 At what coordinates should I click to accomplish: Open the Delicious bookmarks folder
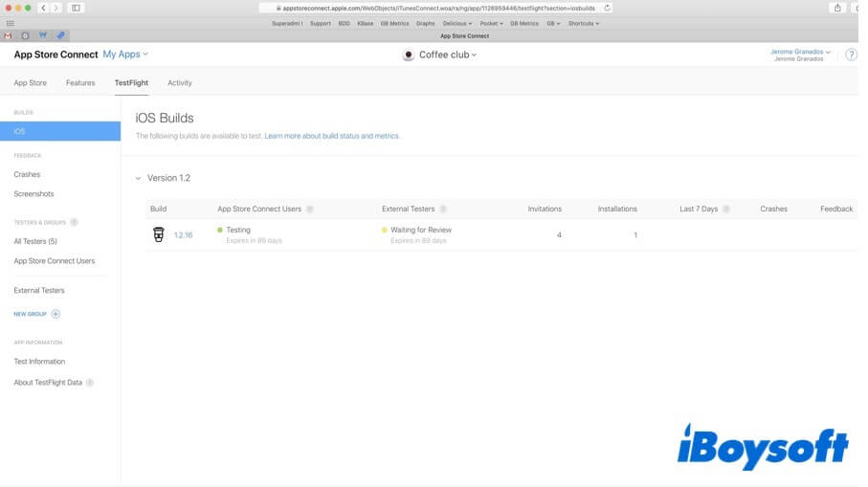click(x=457, y=23)
